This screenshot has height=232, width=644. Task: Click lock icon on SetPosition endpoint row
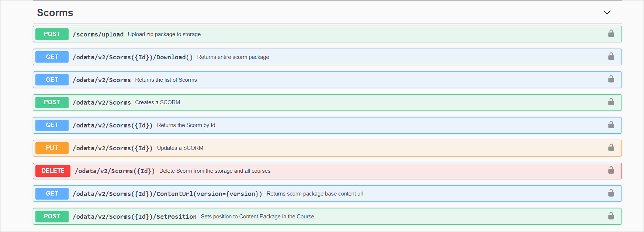pyautogui.click(x=611, y=216)
